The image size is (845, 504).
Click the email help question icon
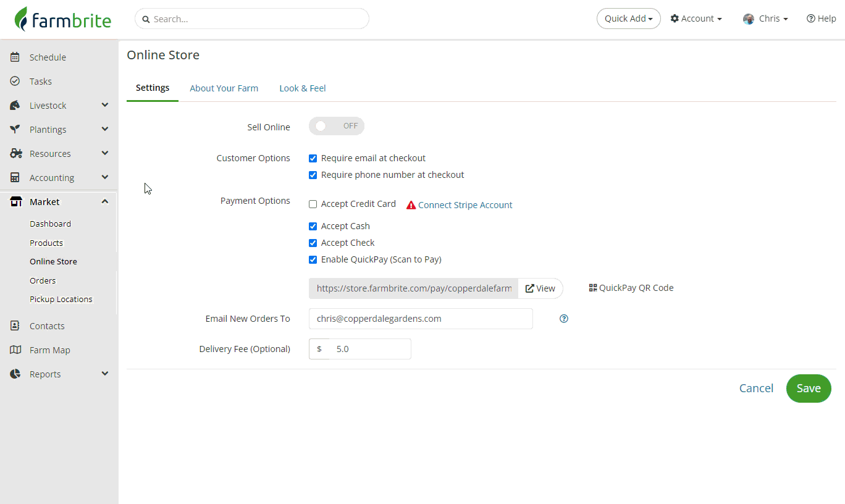(564, 319)
